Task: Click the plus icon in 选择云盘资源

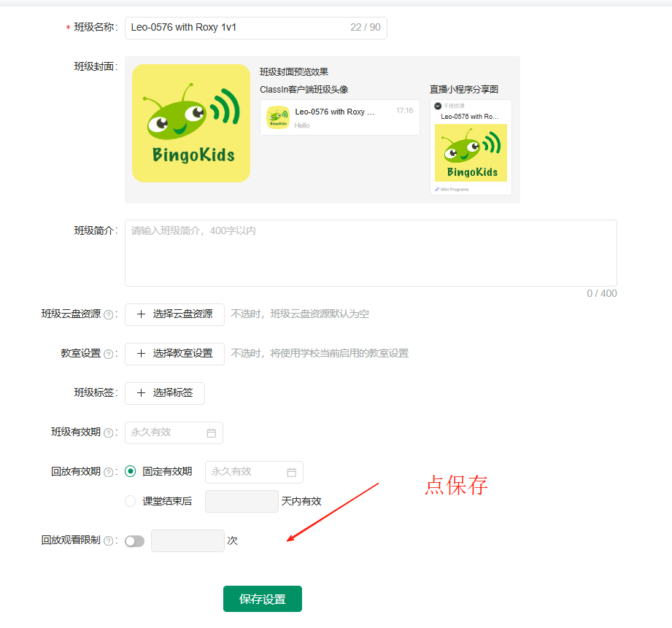Action: click(x=141, y=314)
